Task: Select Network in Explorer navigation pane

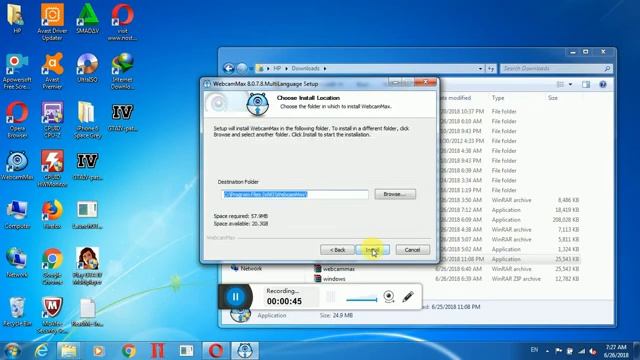Action: point(246,268)
